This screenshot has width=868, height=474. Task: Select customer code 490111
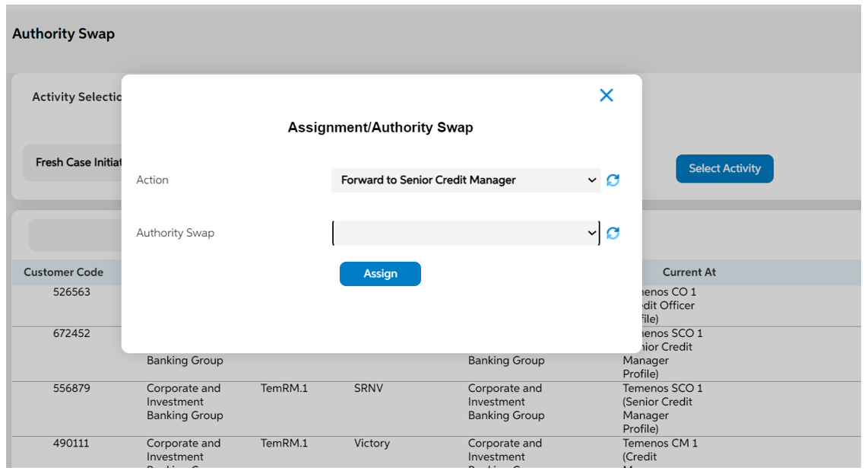(71, 443)
